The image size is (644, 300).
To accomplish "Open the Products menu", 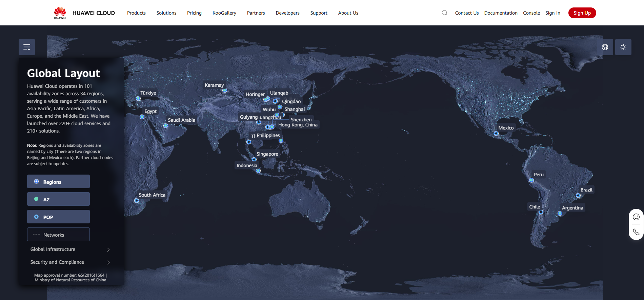I will (136, 13).
